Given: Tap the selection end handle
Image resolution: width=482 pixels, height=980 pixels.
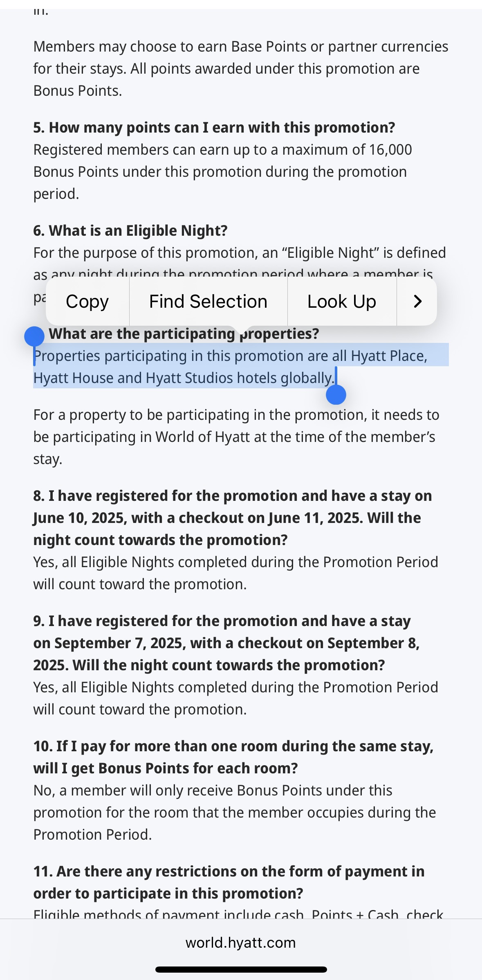Looking at the screenshot, I should (x=336, y=394).
